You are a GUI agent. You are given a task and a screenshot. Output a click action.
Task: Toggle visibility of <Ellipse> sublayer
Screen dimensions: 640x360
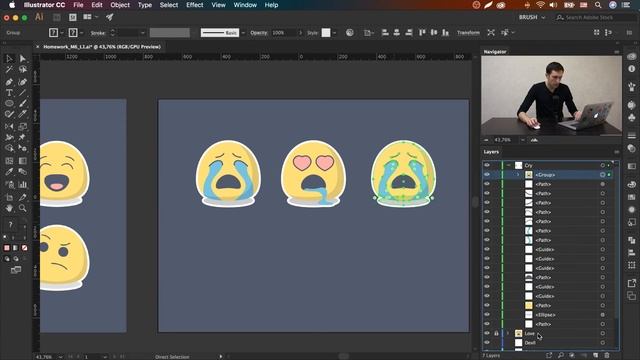pyautogui.click(x=487, y=315)
